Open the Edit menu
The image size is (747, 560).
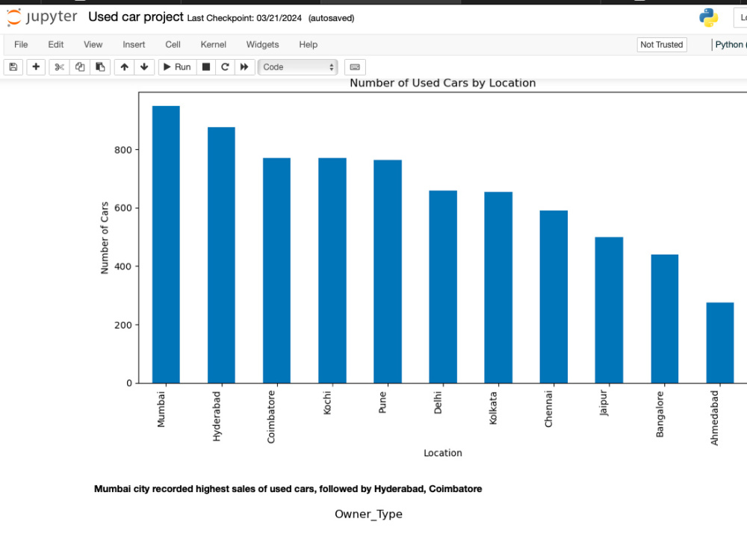click(x=56, y=44)
